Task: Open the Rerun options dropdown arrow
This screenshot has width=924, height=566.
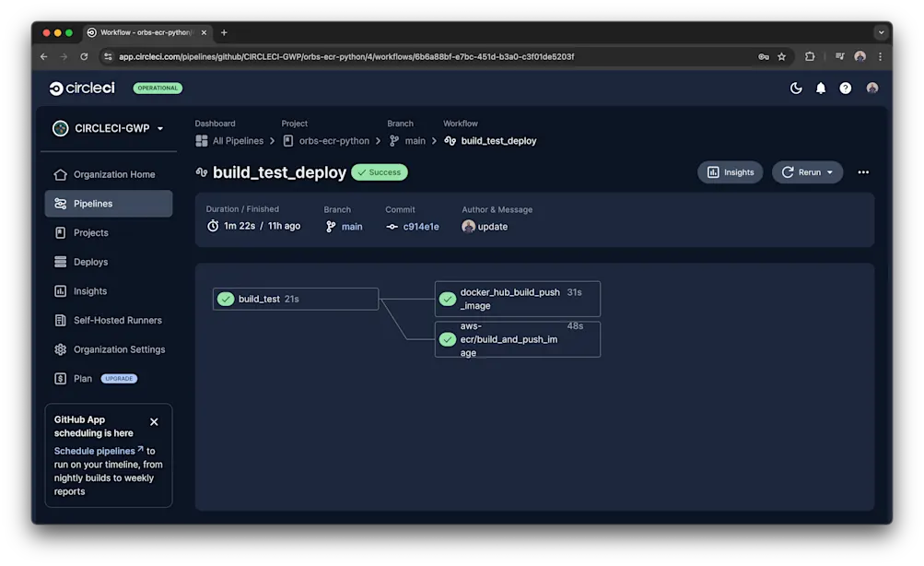Action: tap(832, 171)
